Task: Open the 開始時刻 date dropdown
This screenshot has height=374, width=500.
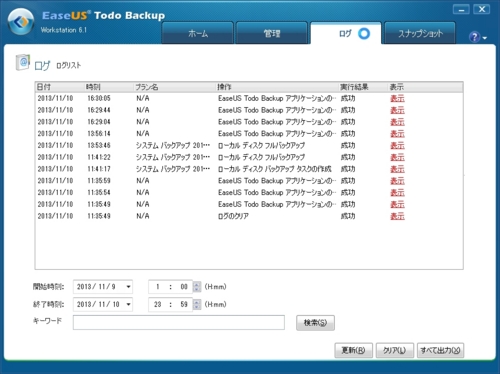Action: pos(128,287)
